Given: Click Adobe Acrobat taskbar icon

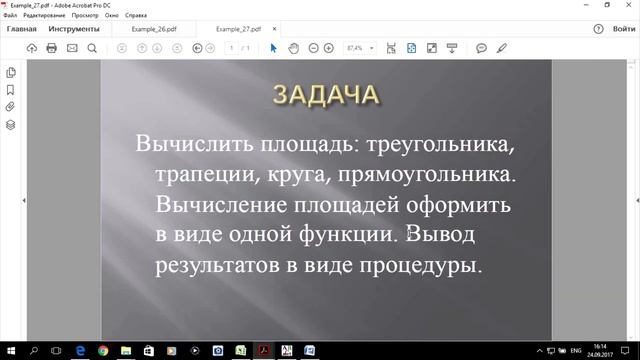Looking at the screenshot, I should (264, 351).
